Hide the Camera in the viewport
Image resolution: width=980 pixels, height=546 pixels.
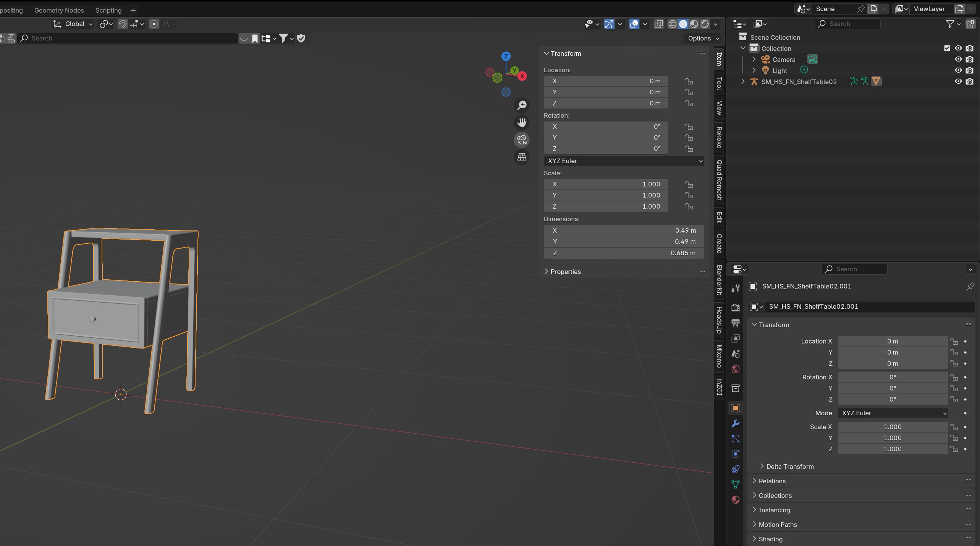(x=958, y=59)
